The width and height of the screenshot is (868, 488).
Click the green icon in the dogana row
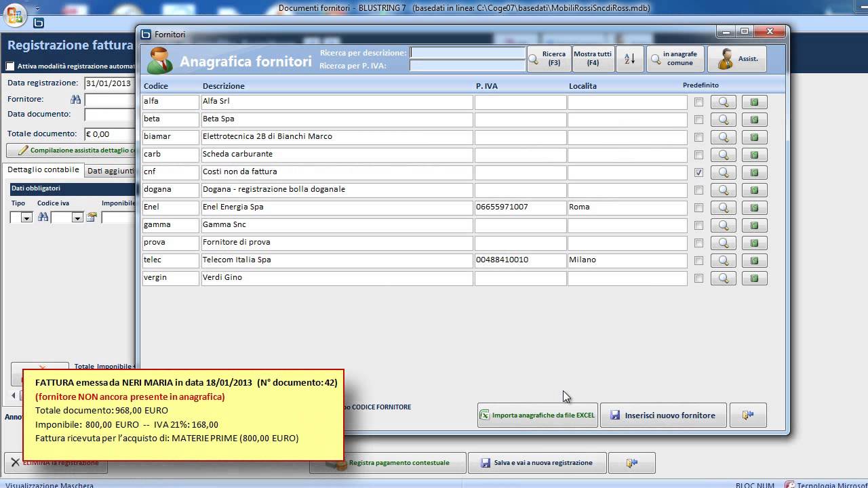(x=754, y=190)
